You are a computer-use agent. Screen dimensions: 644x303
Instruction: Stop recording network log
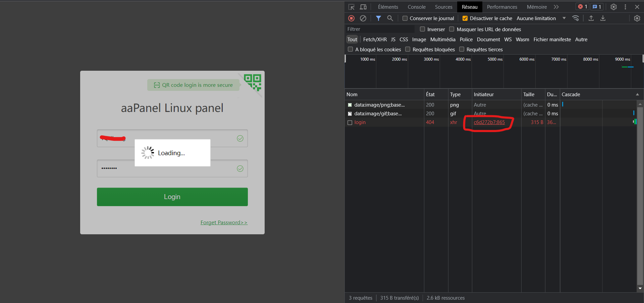(351, 18)
